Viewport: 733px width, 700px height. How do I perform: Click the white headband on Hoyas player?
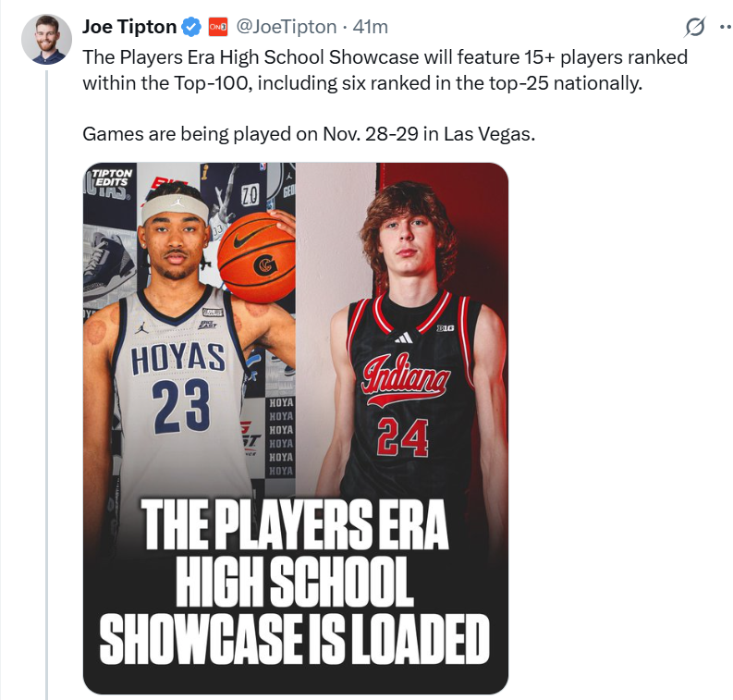pyautogui.click(x=175, y=204)
